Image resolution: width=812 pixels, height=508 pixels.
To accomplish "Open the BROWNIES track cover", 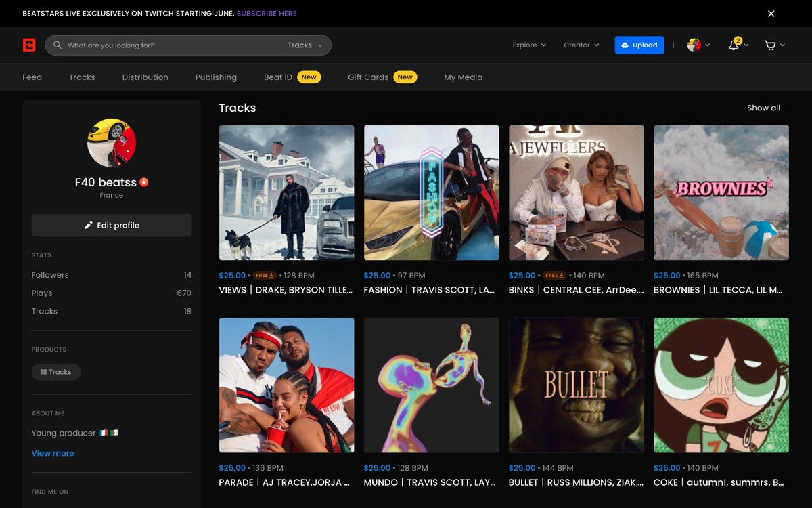I will click(721, 192).
